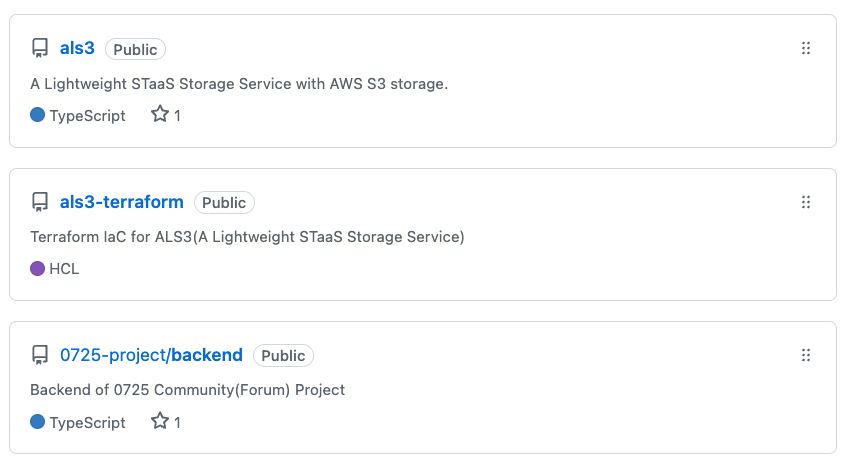Click the Public badge beside 0725-project/backend
Screen dimensions: 848x466
(x=283, y=356)
